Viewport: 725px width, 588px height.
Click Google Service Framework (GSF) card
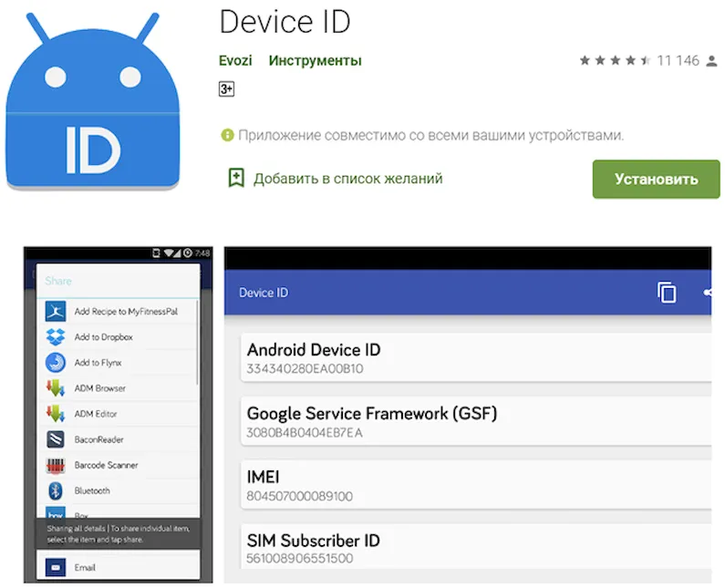tap(476, 421)
